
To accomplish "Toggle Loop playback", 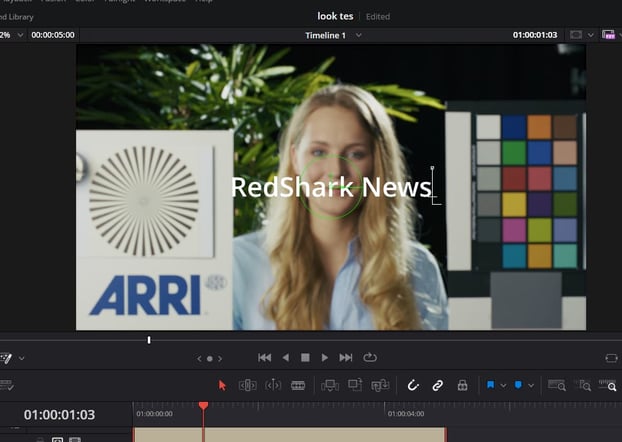I will 370,357.
